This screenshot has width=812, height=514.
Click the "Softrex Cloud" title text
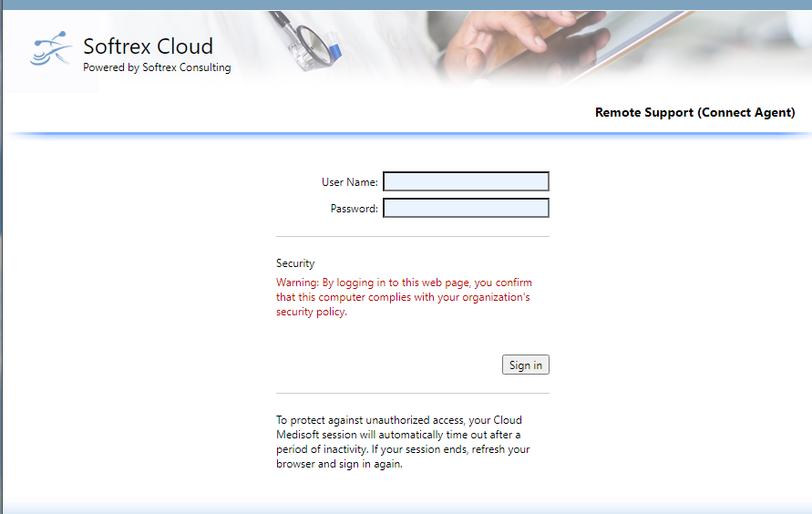148,46
